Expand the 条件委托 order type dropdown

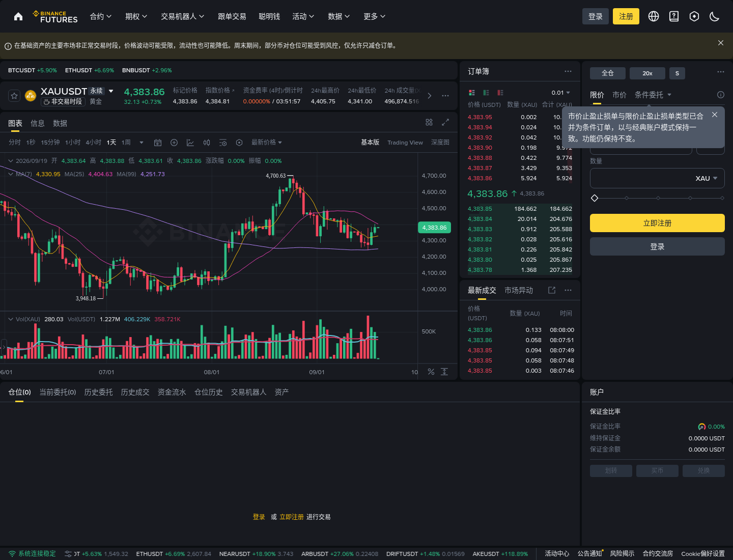[x=653, y=95]
